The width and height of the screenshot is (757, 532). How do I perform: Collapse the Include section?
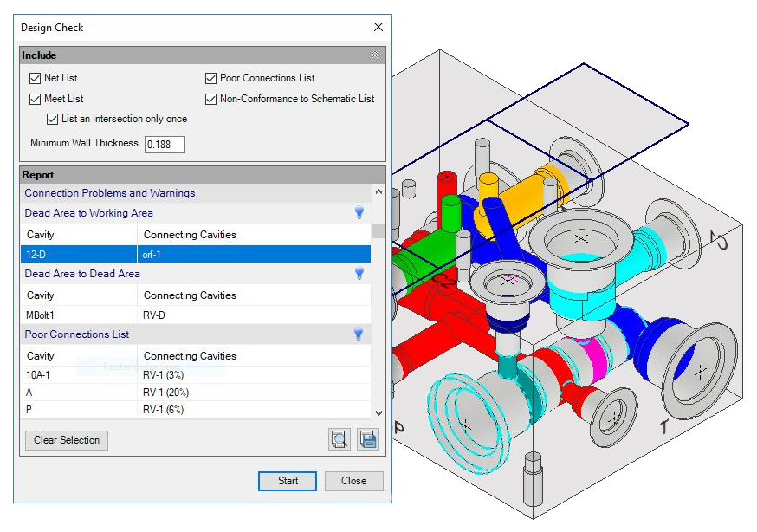click(x=374, y=55)
